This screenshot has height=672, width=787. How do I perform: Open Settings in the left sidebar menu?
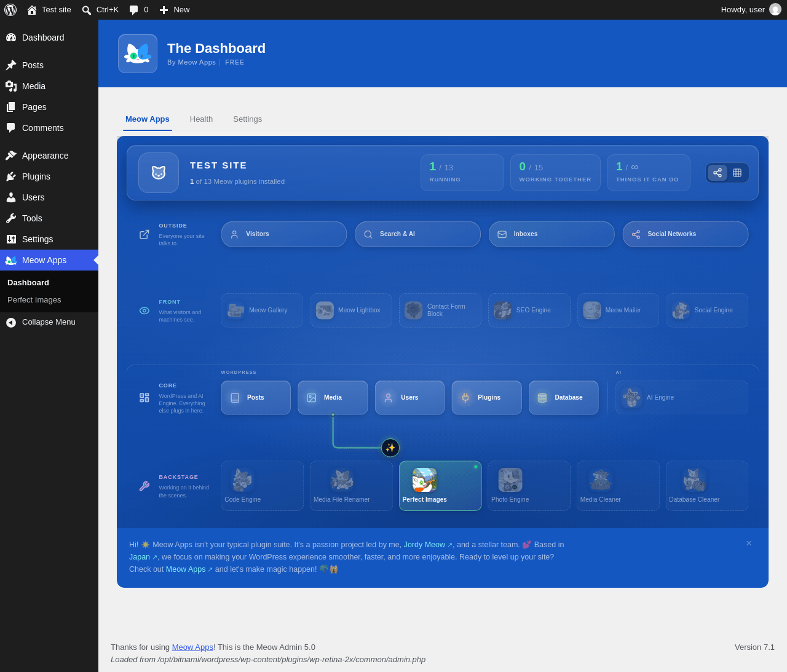[49, 239]
